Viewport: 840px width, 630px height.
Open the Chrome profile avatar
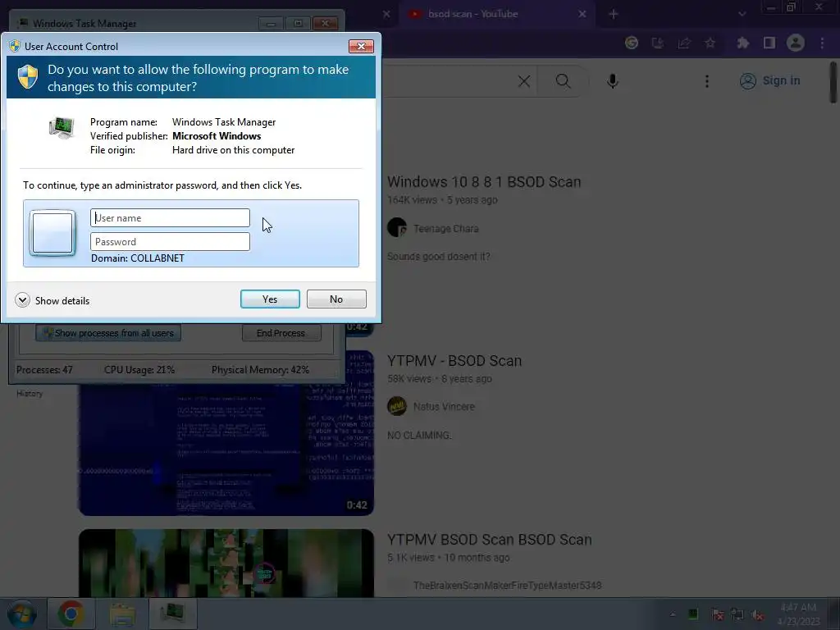pos(796,43)
